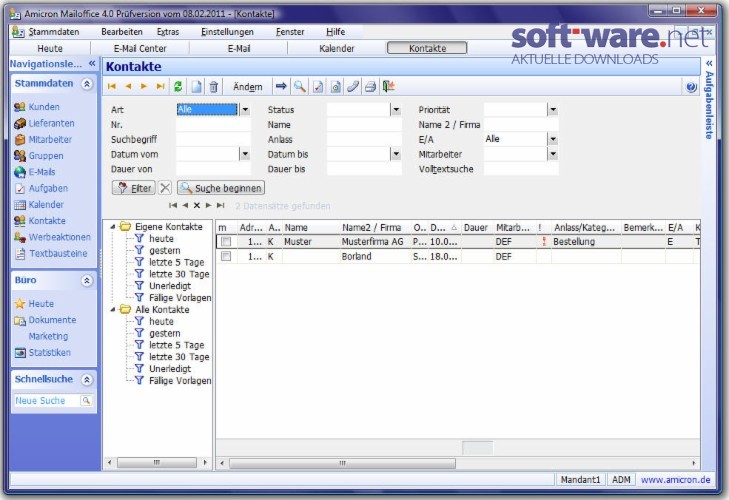
Task: Open www.amicron.de link in status bar
Action: tap(676, 480)
